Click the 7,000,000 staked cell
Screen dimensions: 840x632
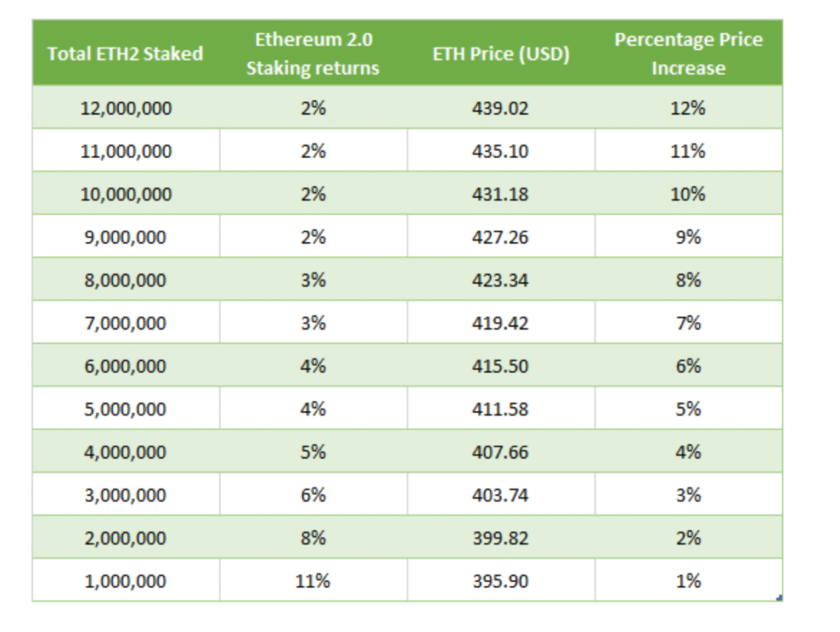coord(126,323)
